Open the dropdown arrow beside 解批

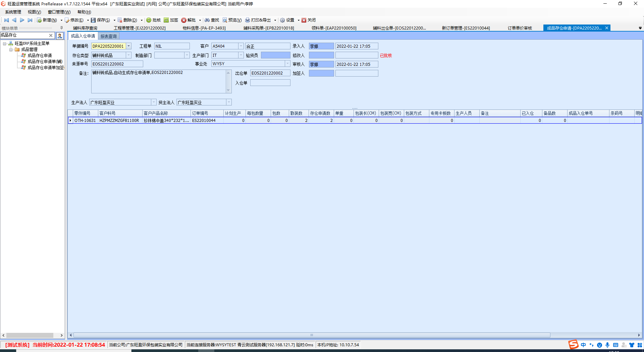click(200, 20)
